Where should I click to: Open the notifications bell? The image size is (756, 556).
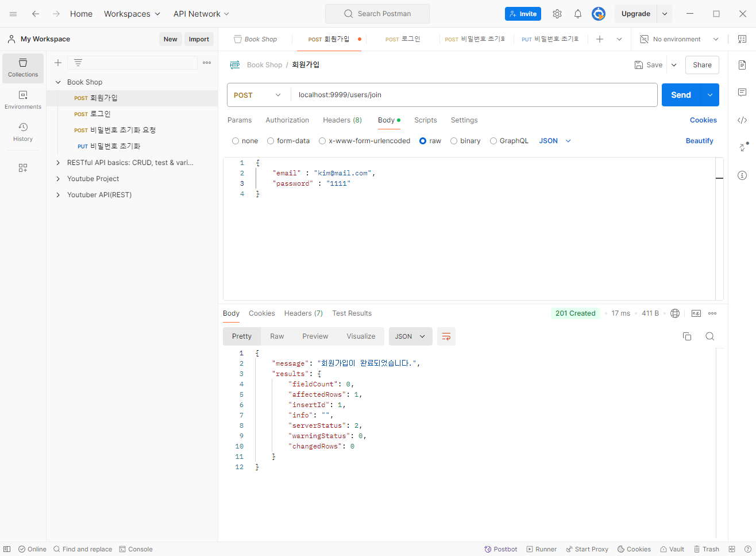[x=578, y=14]
